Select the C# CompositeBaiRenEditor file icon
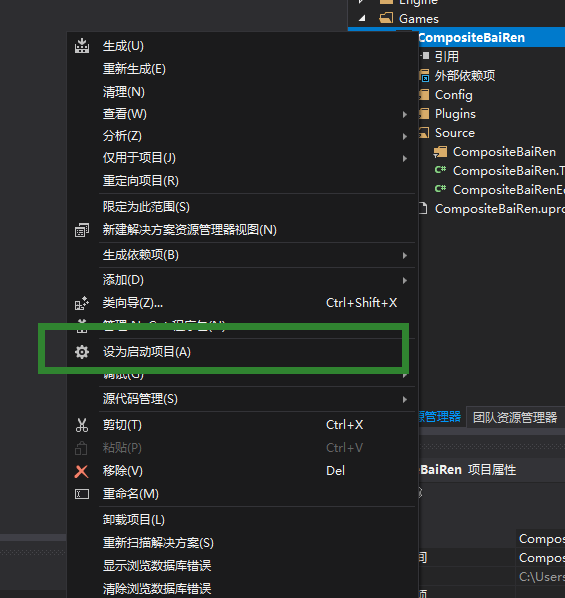 point(441,188)
